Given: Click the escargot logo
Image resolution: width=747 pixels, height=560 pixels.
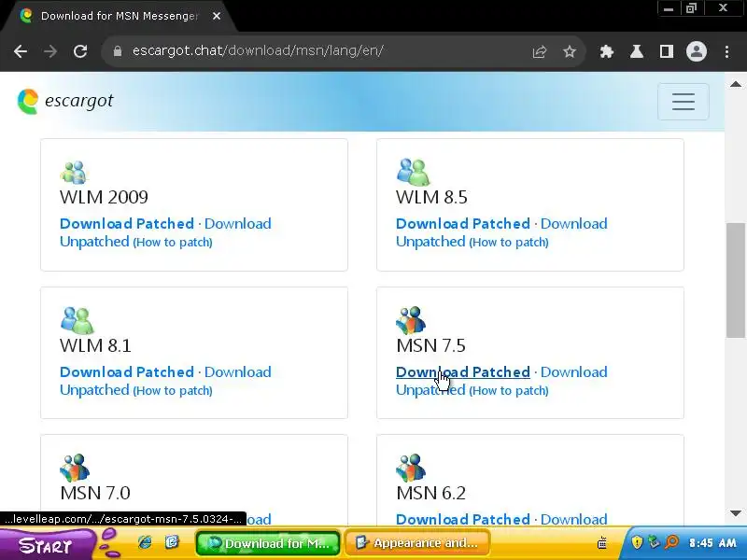Looking at the screenshot, I should pos(65,101).
